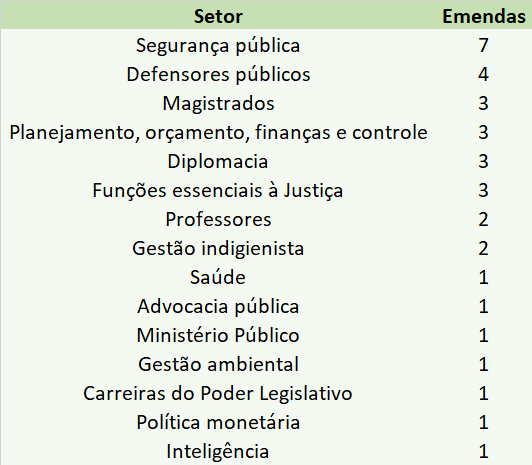The height and width of the screenshot is (465, 532).
Task: Select the Diplomacia cell
Action: pyautogui.click(x=218, y=161)
